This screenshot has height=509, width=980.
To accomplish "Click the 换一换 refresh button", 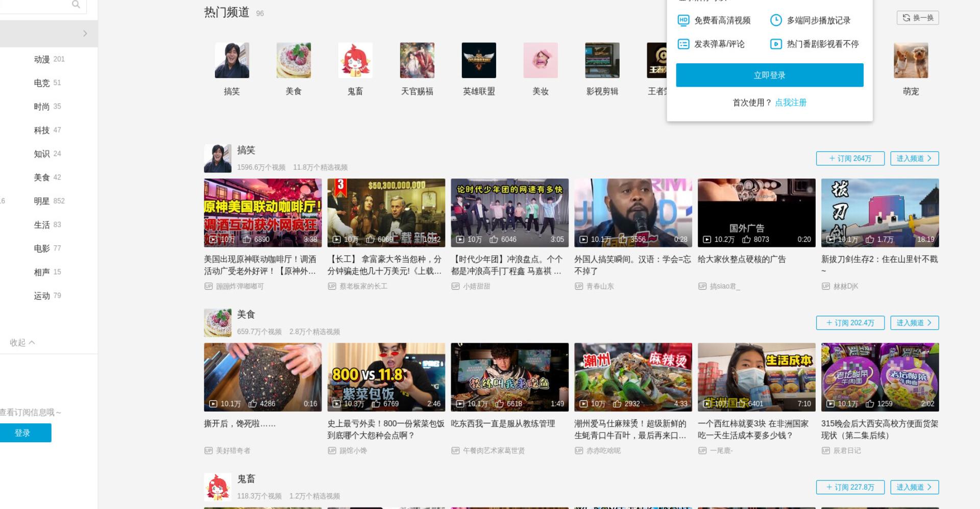I will click(918, 18).
